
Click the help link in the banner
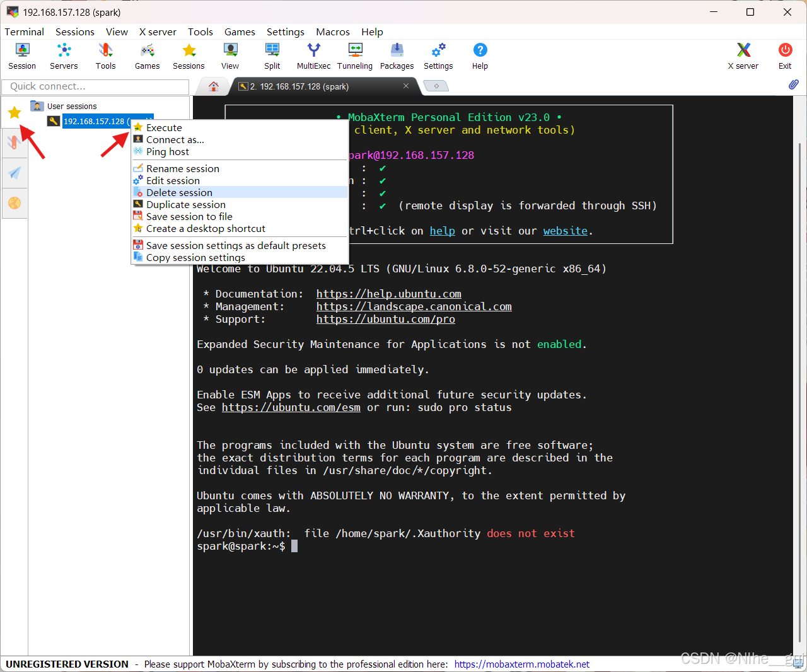pos(442,231)
